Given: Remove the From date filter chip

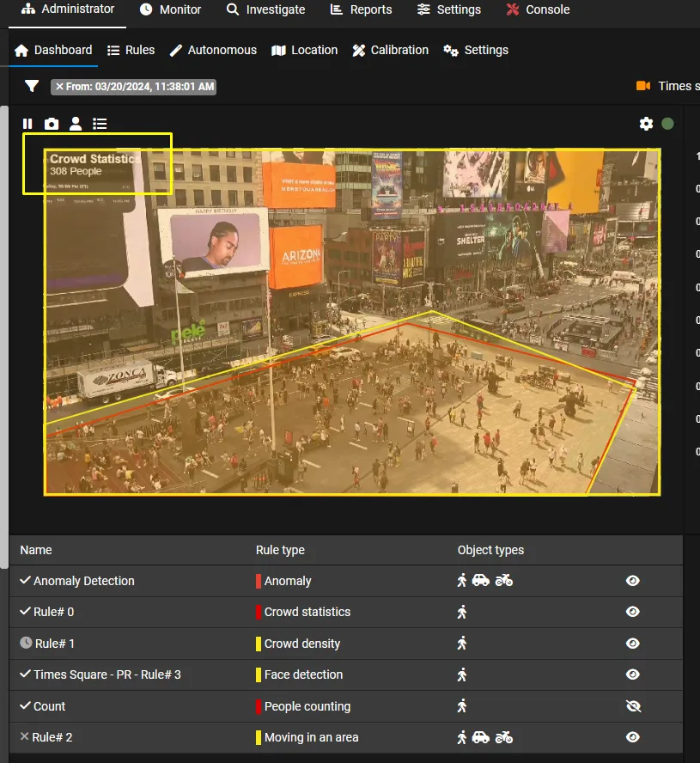Looking at the screenshot, I should click(x=59, y=87).
